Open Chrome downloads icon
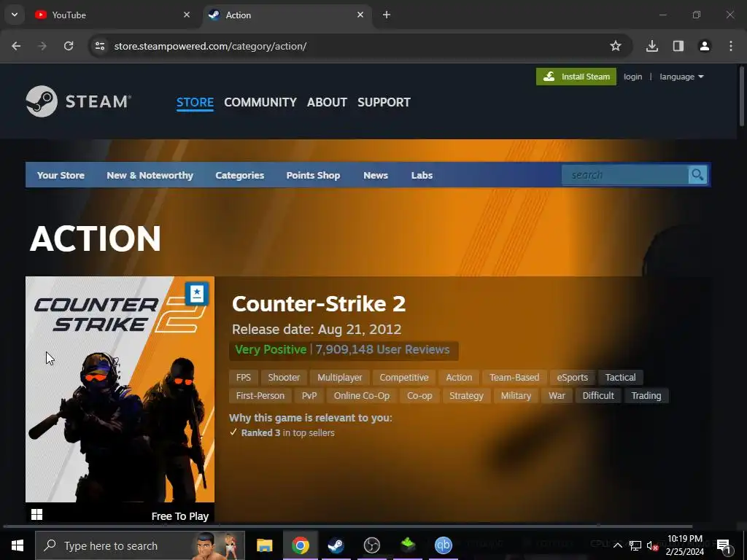This screenshot has height=560, width=747. click(x=652, y=46)
